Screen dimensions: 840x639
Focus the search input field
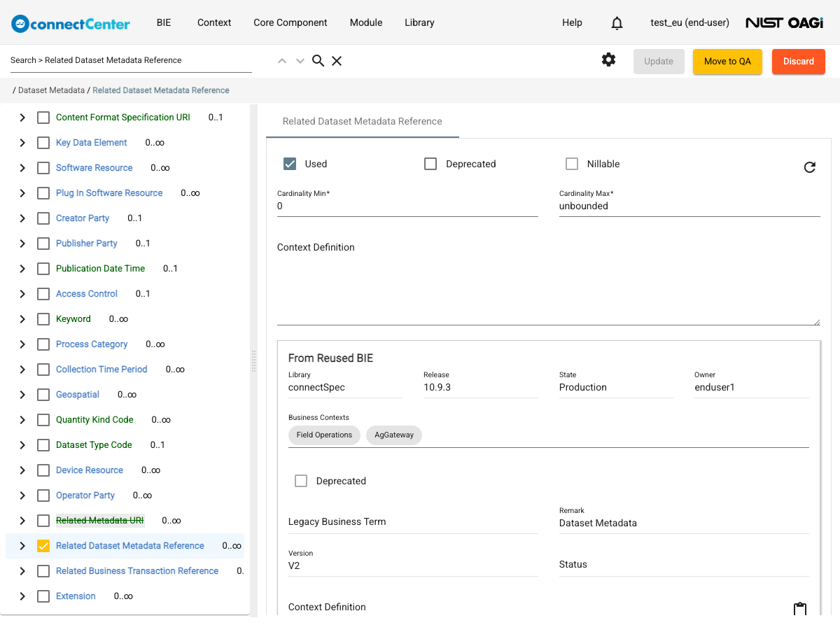tap(131, 60)
